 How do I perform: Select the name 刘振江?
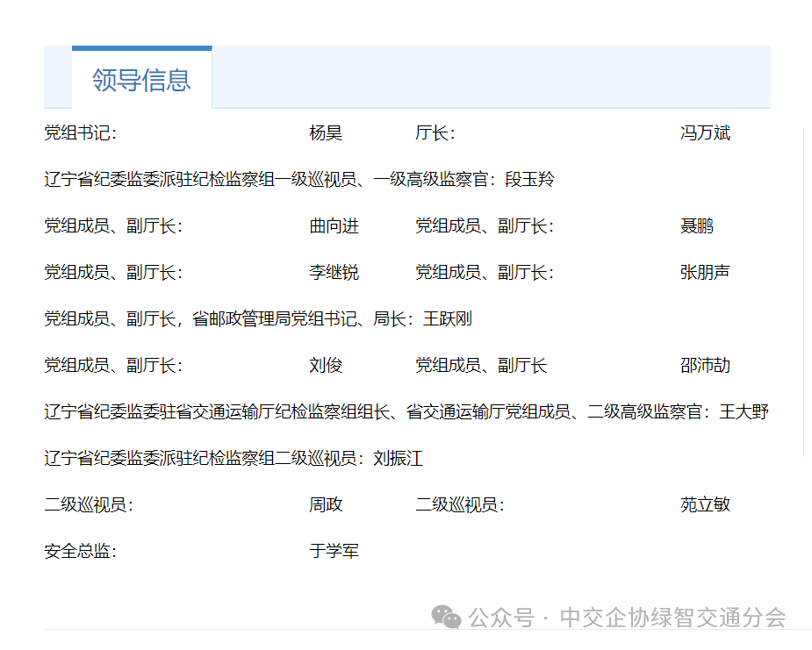pos(398,459)
